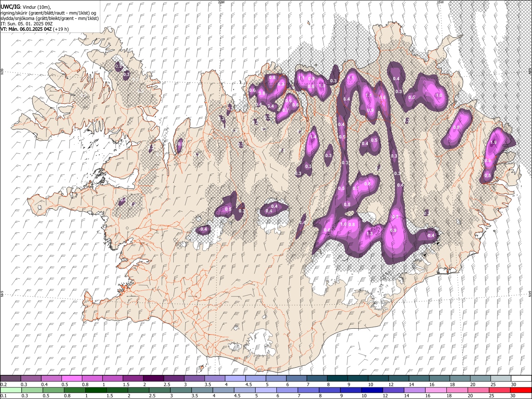Screen dimensions: 532x399
Task: Click the 'IT: Sun. 05. 01. 2025 09Z' line
Action: (27, 24)
